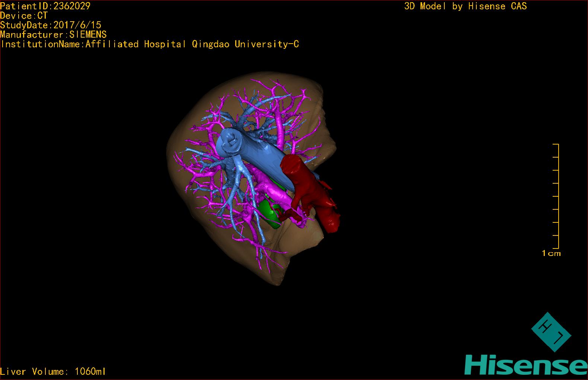Click the Liver Volume: 1060ml readout
The image size is (588, 380).
point(53,371)
